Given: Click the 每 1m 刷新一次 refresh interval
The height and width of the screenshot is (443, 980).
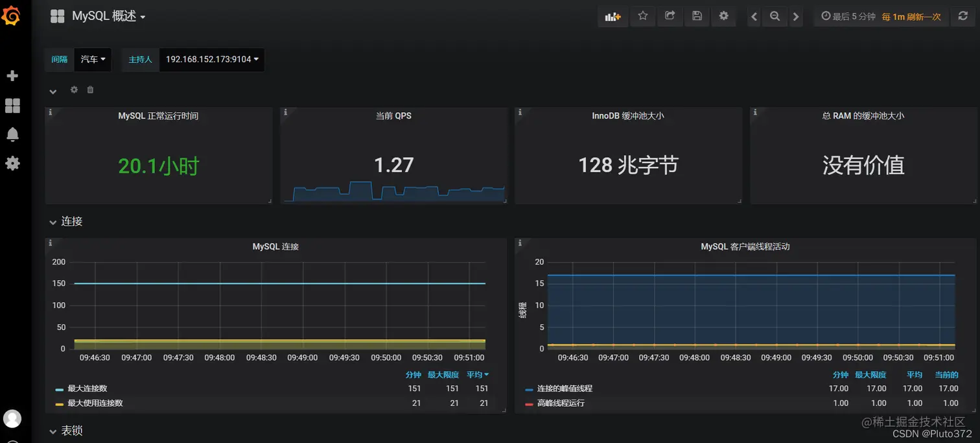Looking at the screenshot, I should point(911,17).
